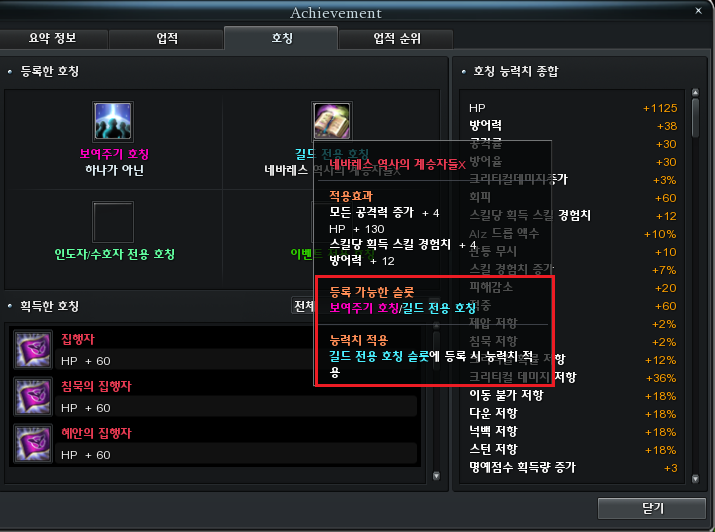Click the stats list scroll down arrow
Viewport: 715px width, 532px height.
pyautogui.click(x=695, y=479)
